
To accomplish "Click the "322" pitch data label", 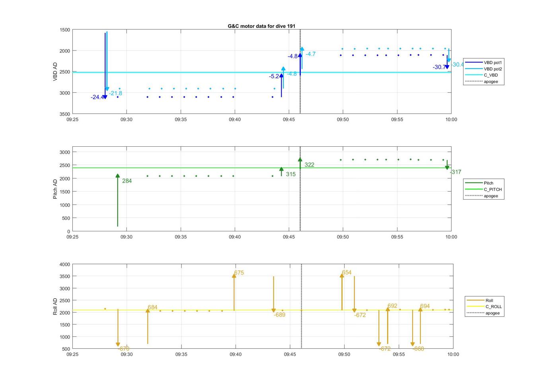I will click(309, 165).
